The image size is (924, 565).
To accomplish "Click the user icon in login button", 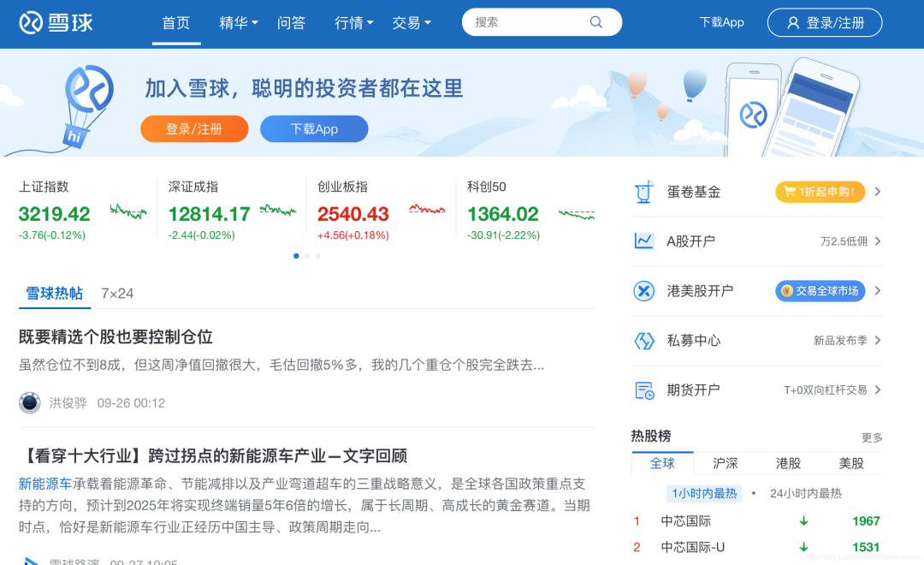I will point(793,23).
